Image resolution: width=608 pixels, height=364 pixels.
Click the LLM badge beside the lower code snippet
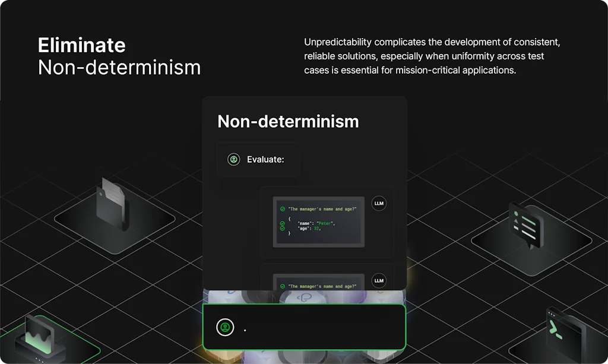click(x=378, y=280)
